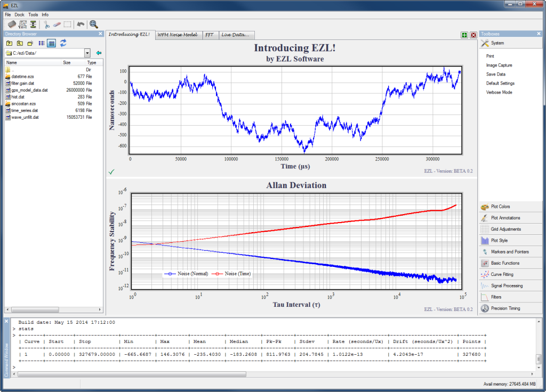
Task: Sort files by the Size column header
Action: [x=73, y=63]
